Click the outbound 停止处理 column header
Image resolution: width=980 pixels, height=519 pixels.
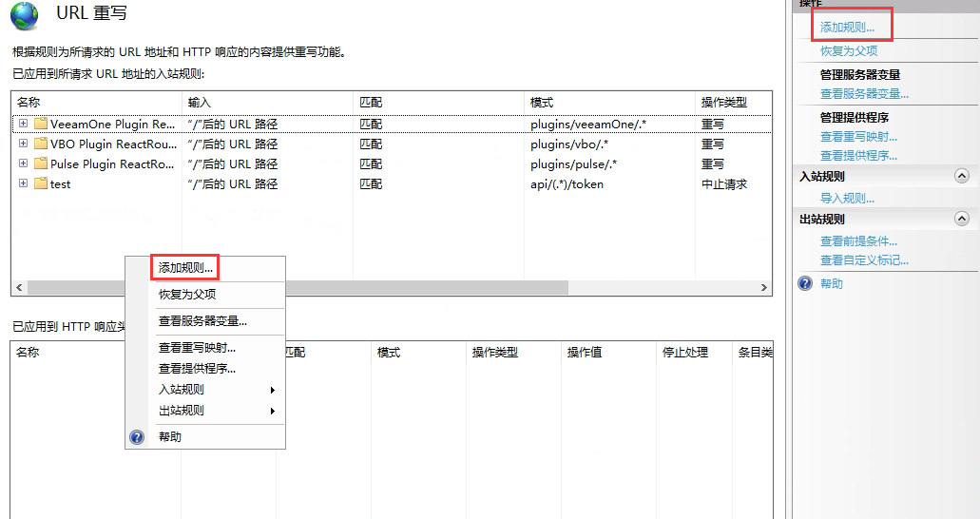[695, 352]
